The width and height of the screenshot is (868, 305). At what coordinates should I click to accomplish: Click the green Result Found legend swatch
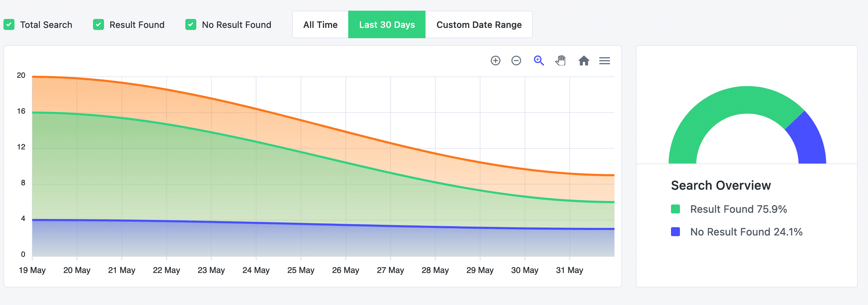pos(675,209)
